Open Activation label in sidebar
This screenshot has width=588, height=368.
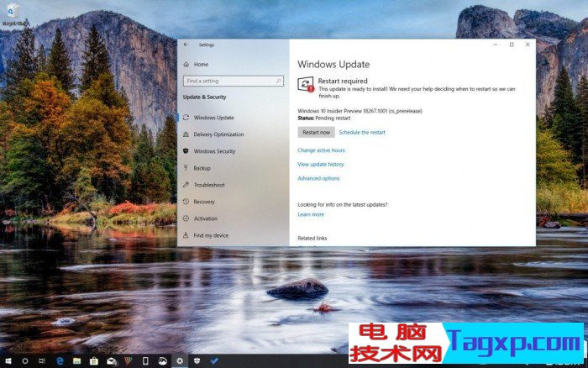[206, 218]
